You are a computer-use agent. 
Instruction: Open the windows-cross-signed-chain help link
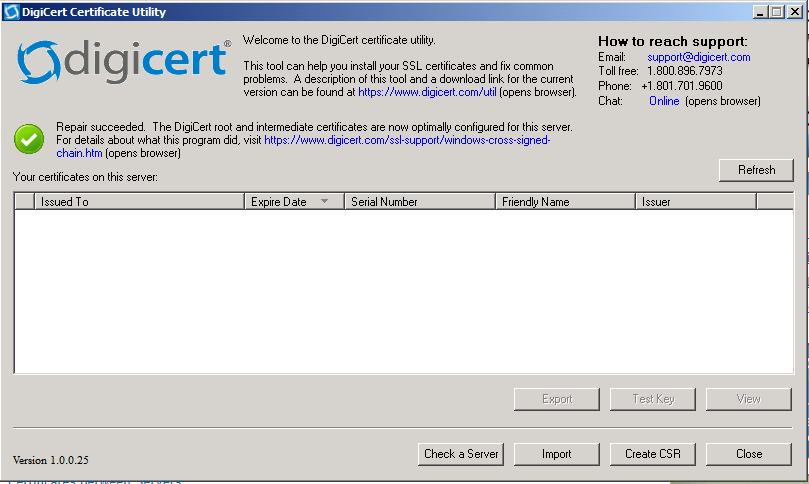(407, 141)
